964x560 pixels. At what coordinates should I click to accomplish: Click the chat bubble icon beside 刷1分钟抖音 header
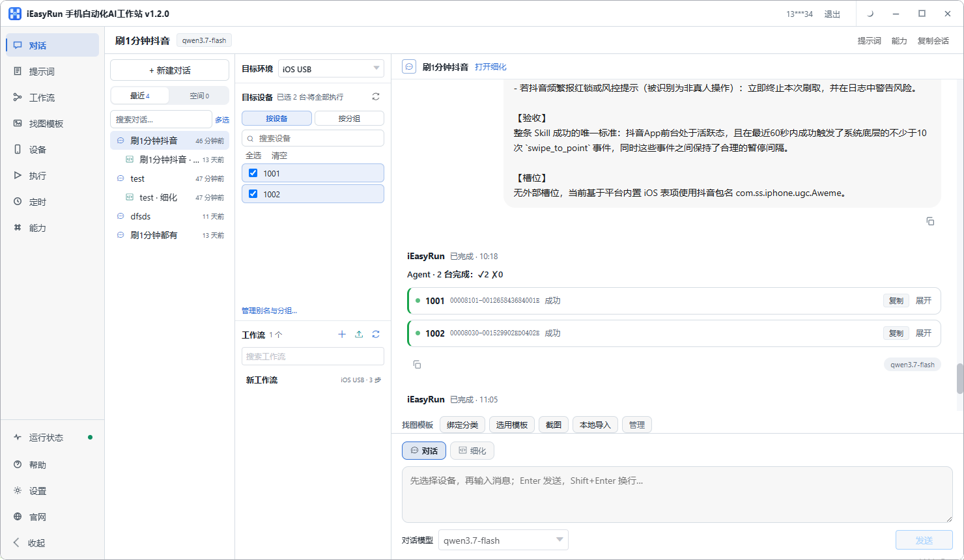(x=409, y=66)
